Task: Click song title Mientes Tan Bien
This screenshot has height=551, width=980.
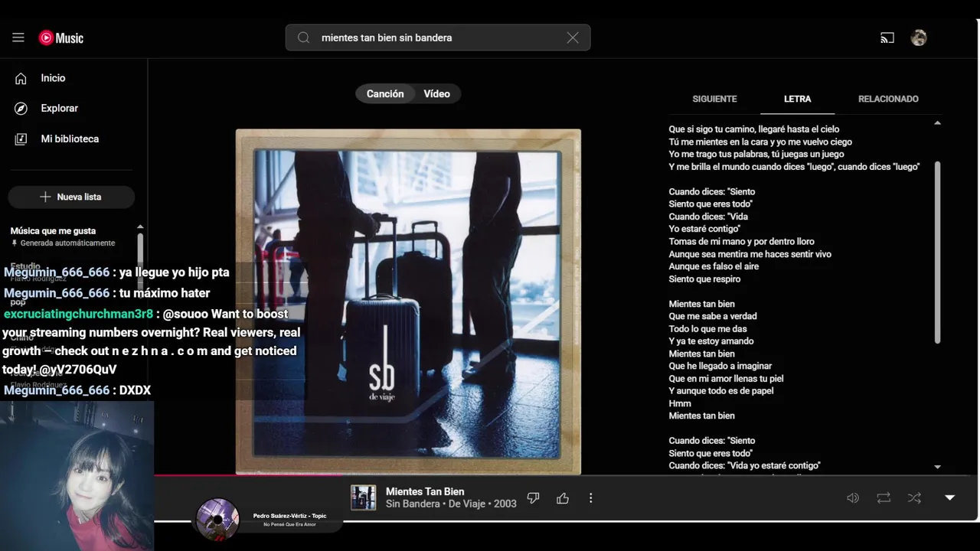Action: pos(425,491)
